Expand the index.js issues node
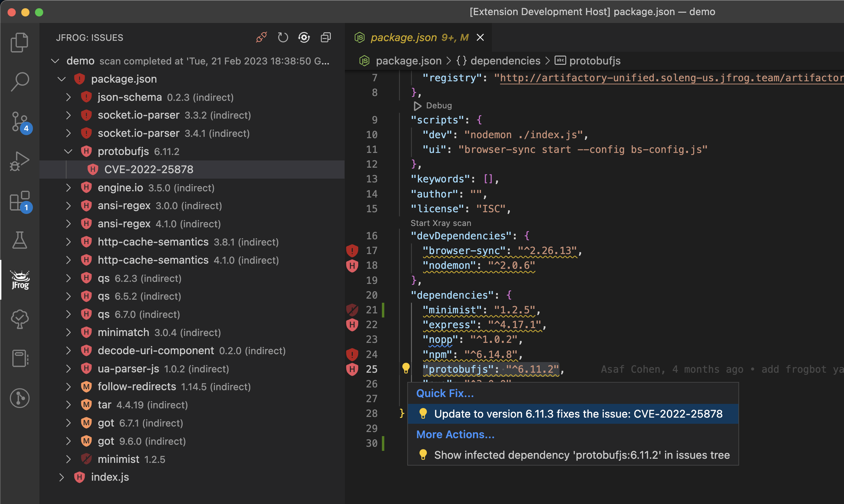 click(x=61, y=477)
